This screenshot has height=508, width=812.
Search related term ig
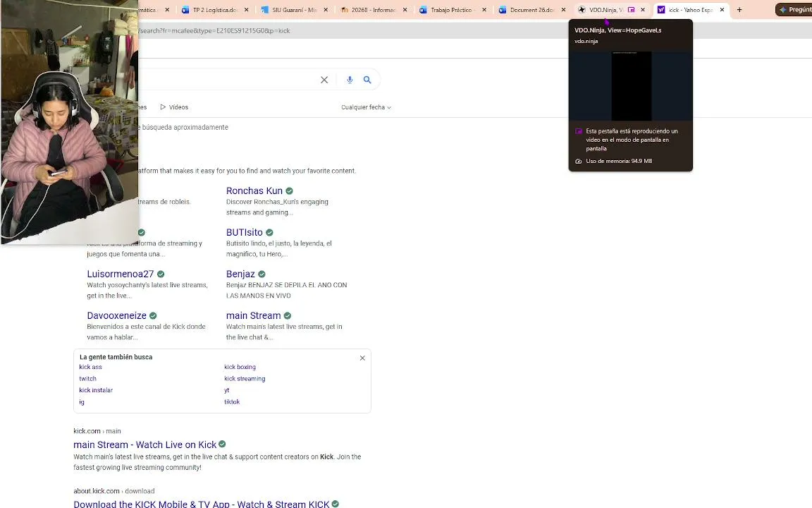click(81, 402)
